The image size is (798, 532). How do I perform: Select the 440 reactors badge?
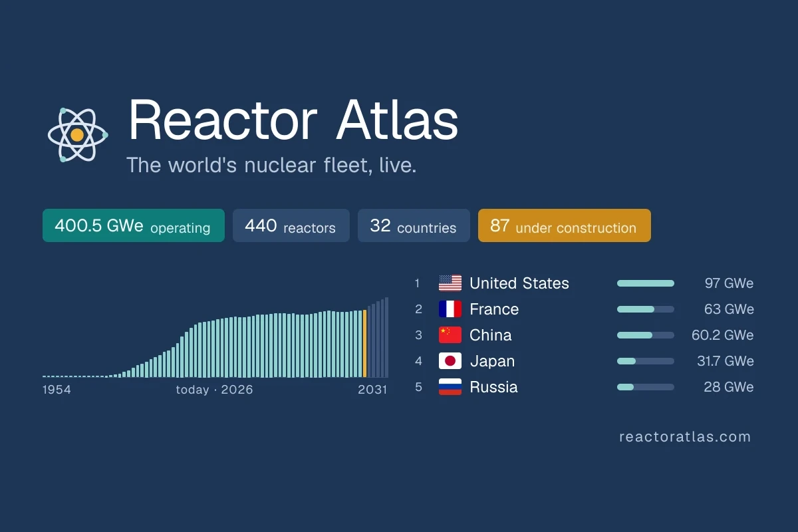pos(291,225)
